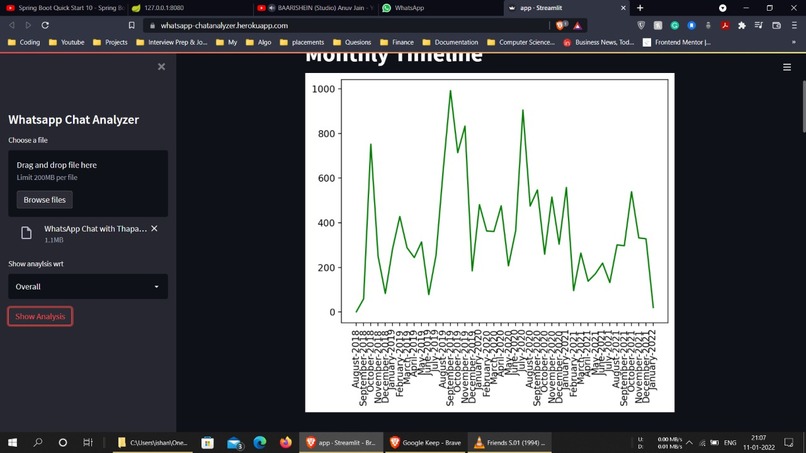
Task: Show hidden system tray icons
Action: 689,442
